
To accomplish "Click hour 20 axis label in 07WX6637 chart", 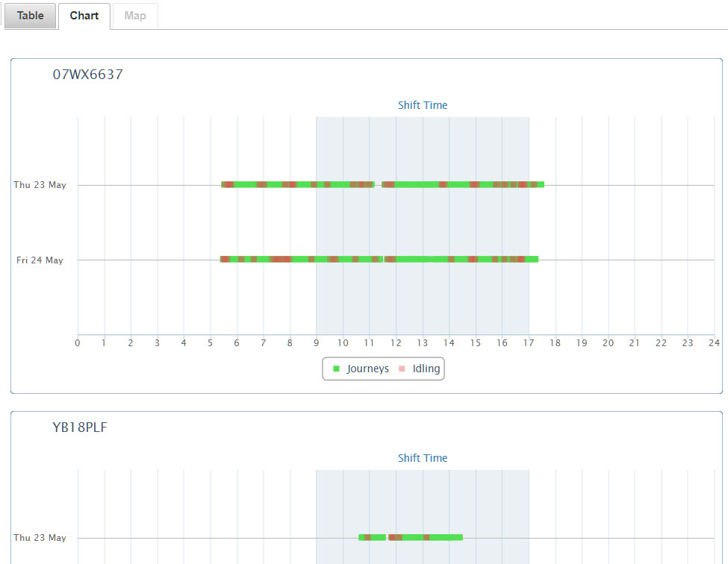I will (x=609, y=343).
